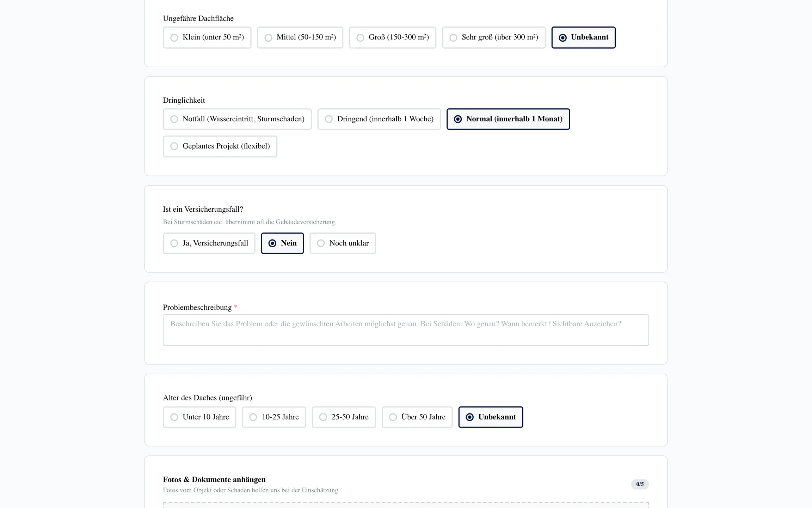Select Nein for insurance case
The height and width of the screenshot is (508, 812).
tap(282, 243)
